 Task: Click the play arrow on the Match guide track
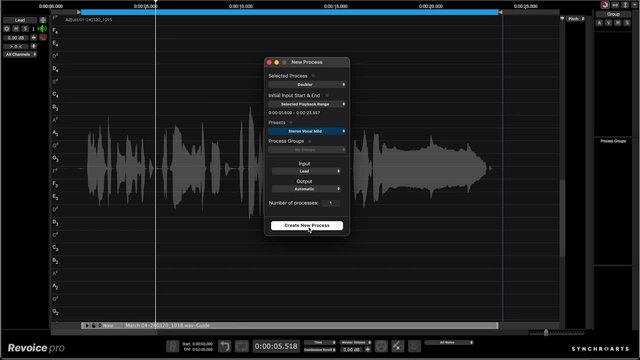tap(87, 326)
